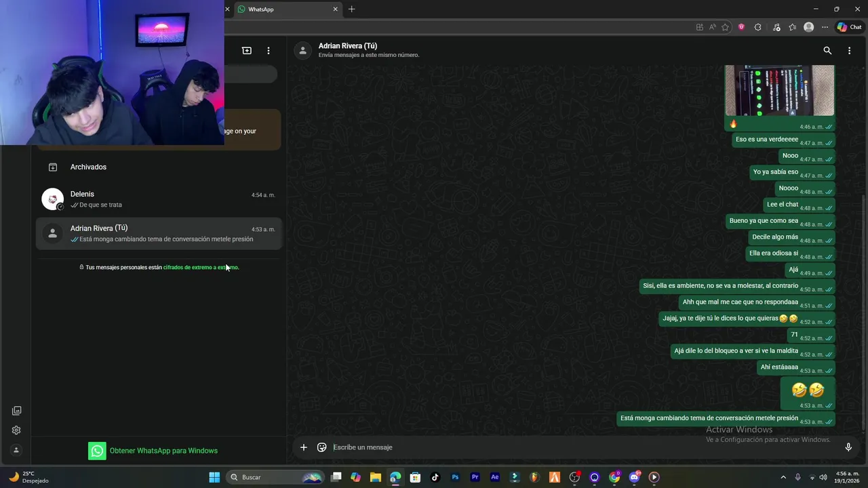Viewport: 868px width, 488px height.
Task: Search within the Adrian Rivera conversation
Action: coord(827,51)
